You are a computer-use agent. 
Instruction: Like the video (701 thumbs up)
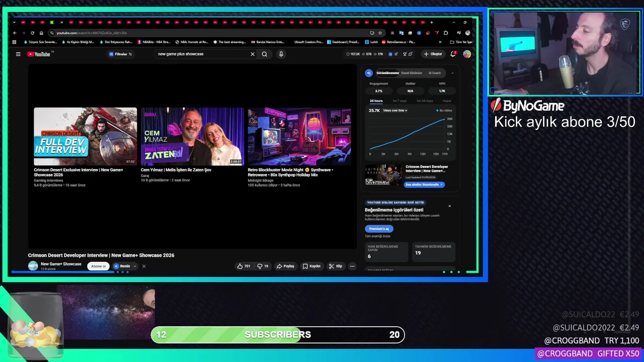tap(244, 266)
